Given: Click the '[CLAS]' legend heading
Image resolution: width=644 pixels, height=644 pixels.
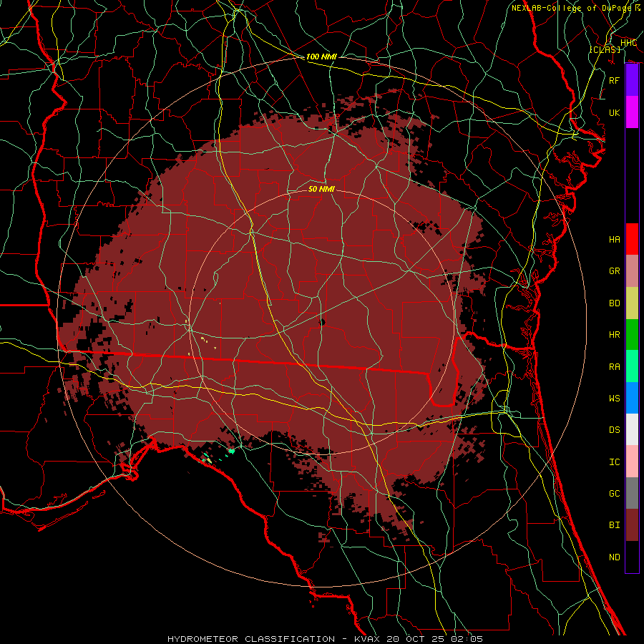Looking at the screenshot, I should click(605, 49).
